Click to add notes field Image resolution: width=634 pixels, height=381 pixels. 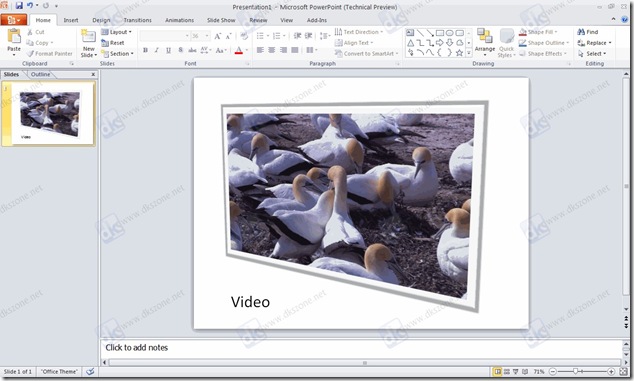click(361, 348)
